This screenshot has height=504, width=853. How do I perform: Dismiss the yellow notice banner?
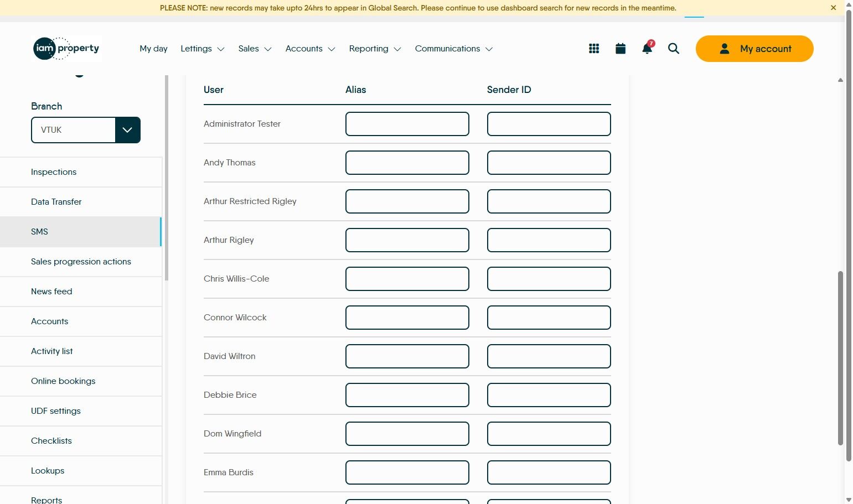pos(833,8)
